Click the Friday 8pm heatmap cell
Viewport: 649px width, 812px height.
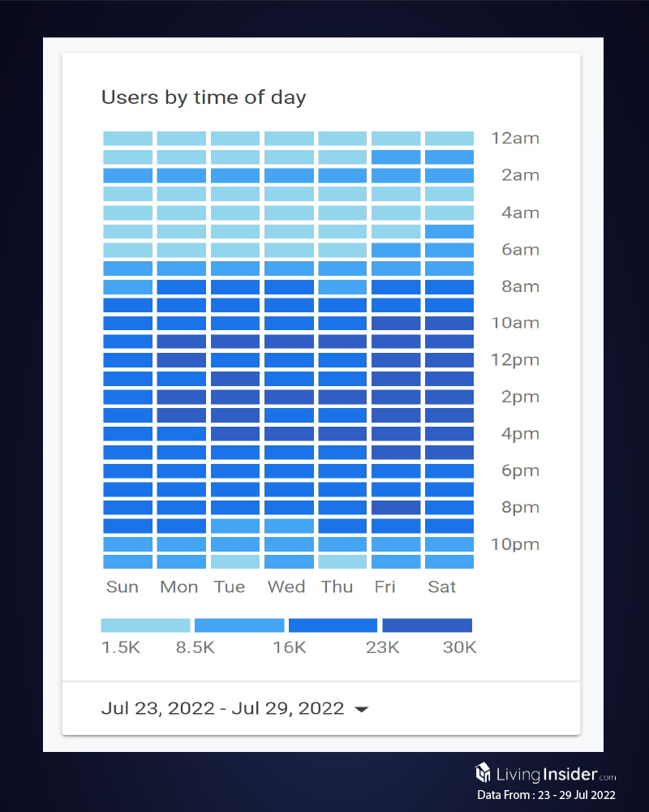396,508
